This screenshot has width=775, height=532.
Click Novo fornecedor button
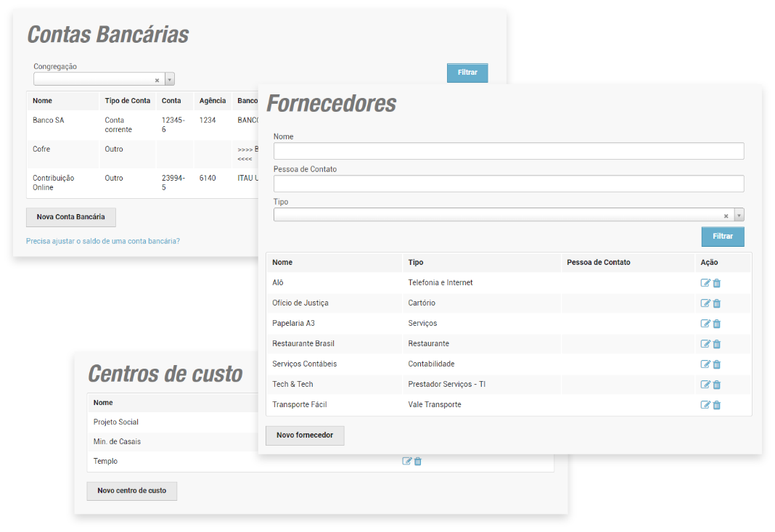point(305,435)
